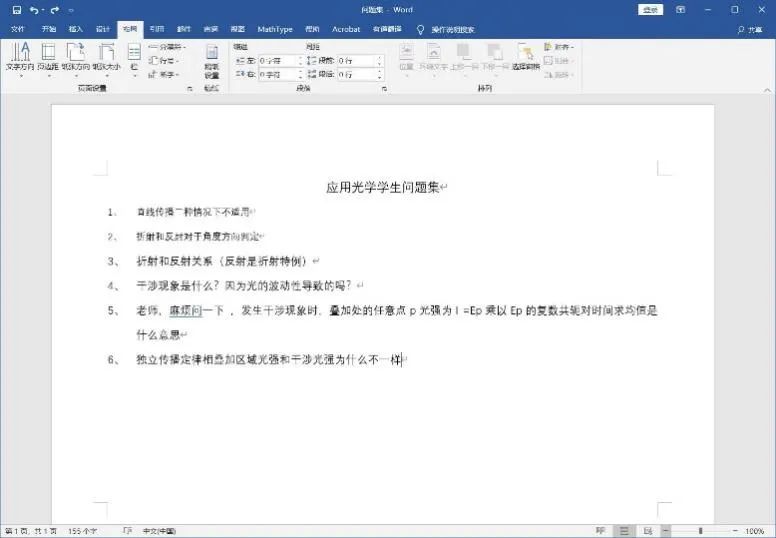Image resolution: width=776 pixels, height=538 pixels.
Task: Open the MathType ribbon tab
Action: [x=274, y=29]
